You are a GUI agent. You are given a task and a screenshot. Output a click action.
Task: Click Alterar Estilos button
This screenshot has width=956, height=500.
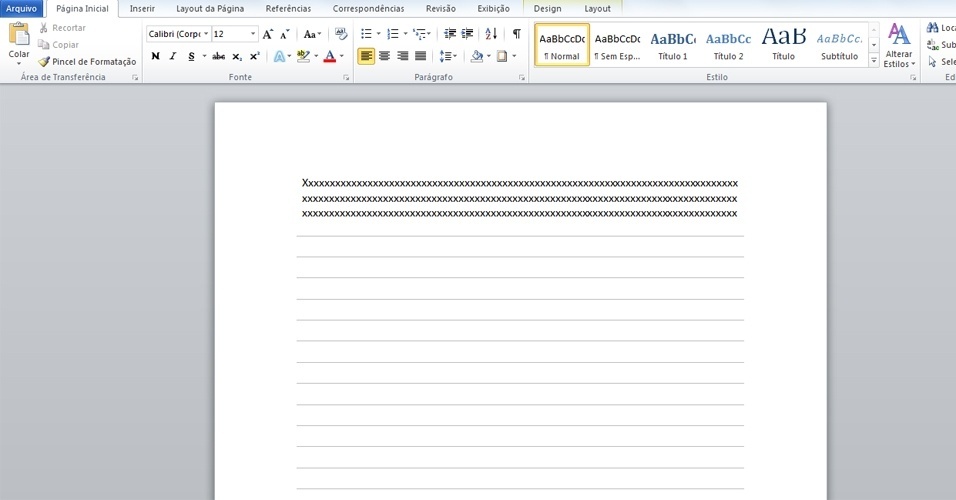(899, 46)
